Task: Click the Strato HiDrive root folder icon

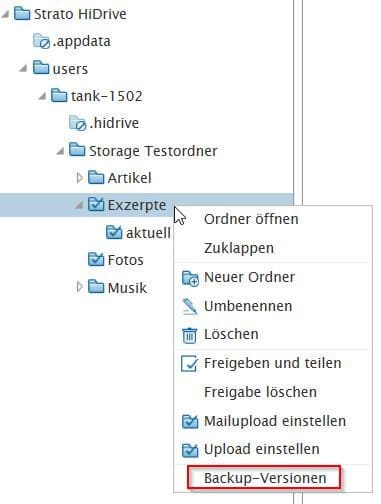Action: click(22, 14)
